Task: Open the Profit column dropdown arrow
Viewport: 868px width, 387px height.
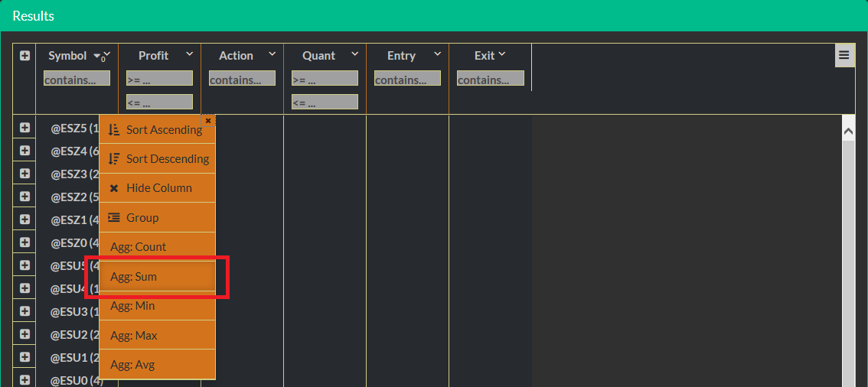Action: (x=188, y=55)
